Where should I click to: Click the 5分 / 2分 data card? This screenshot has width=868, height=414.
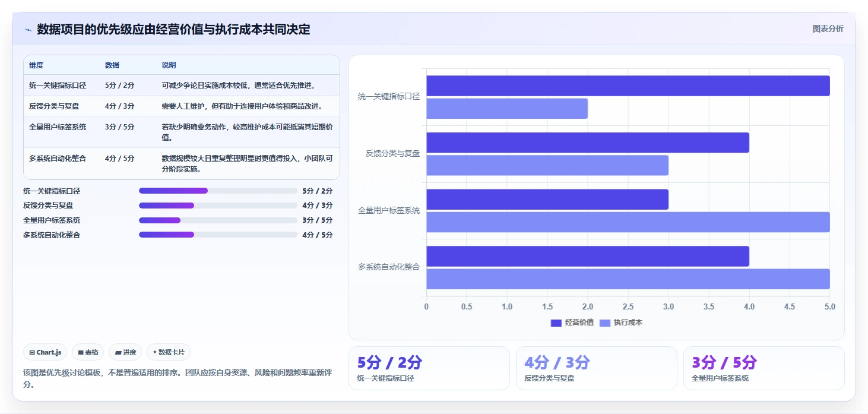pyautogui.click(x=429, y=368)
